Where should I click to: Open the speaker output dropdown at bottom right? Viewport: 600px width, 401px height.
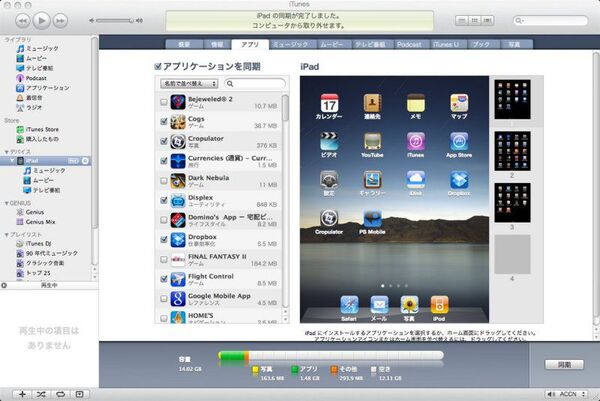tap(566, 394)
